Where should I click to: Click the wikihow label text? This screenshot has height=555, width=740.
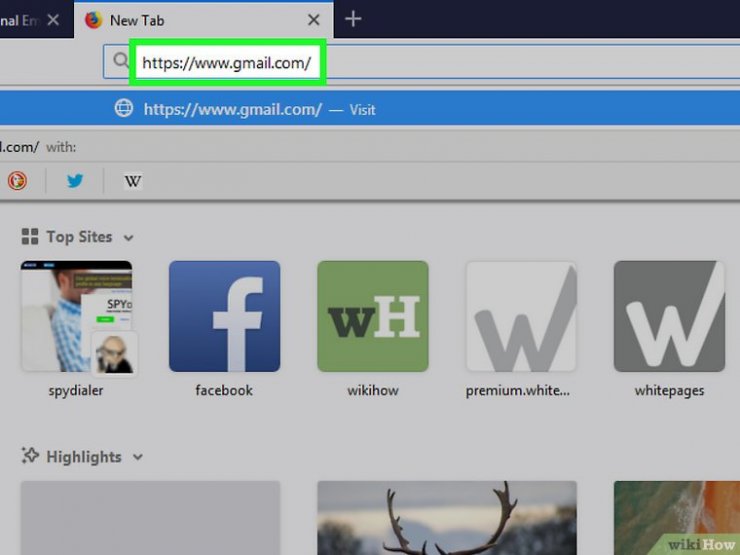(x=373, y=390)
